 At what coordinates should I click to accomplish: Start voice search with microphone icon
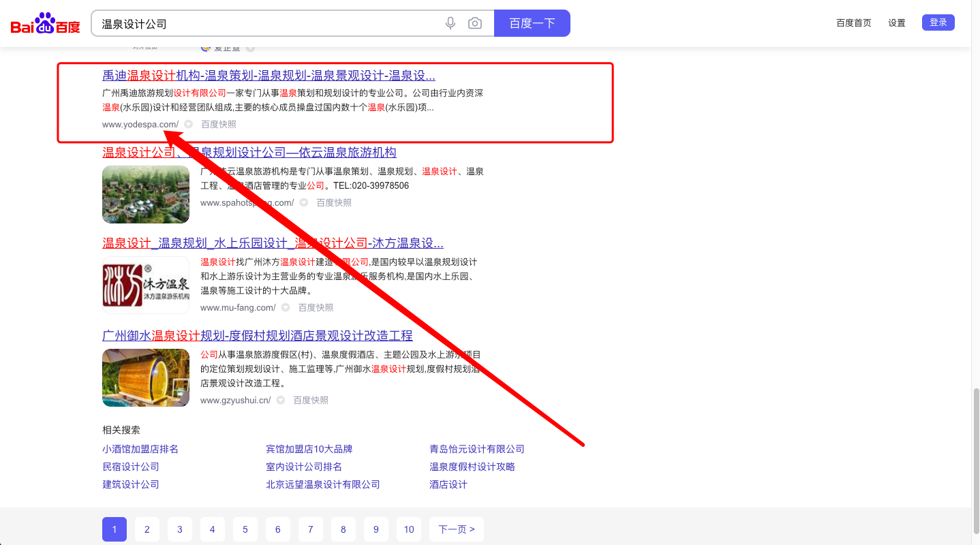[450, 24]
